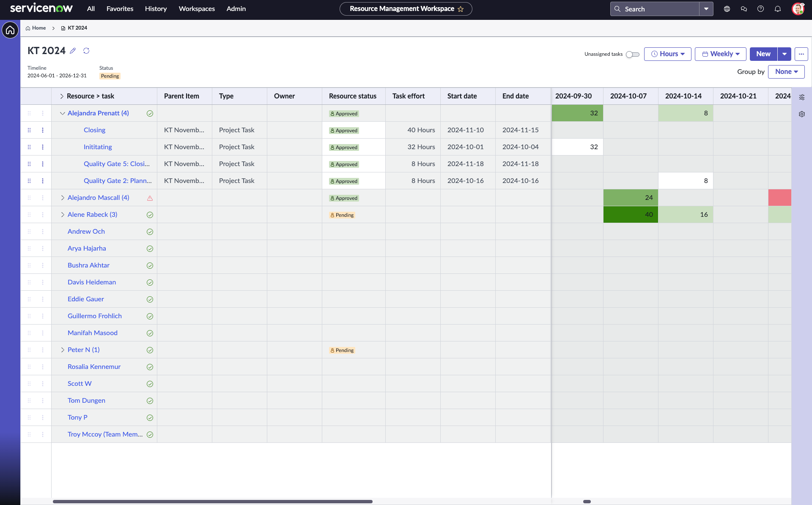Click inside the Search input field
This screenshot has height=505, width=812.
click(660, 9)
